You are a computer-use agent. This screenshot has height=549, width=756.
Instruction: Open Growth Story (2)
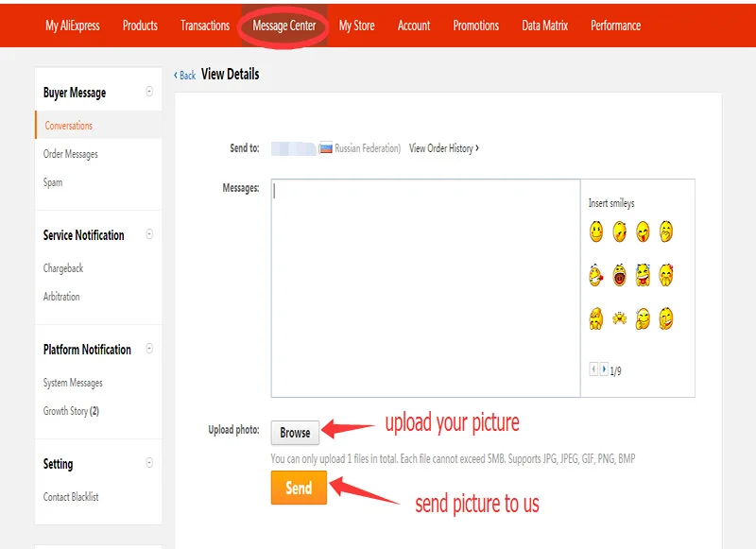[71, 411]
